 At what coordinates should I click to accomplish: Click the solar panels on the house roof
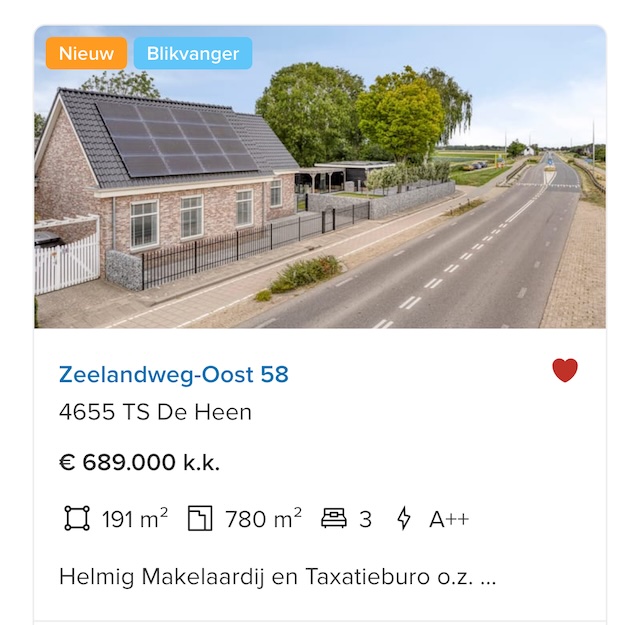click(x=180, y=138)
